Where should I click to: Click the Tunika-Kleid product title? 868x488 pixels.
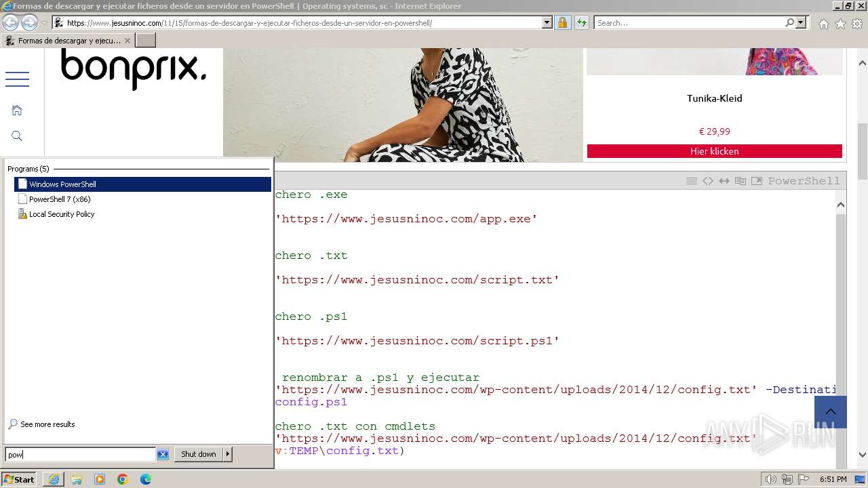pyautogui.click(x=715, y=98)
